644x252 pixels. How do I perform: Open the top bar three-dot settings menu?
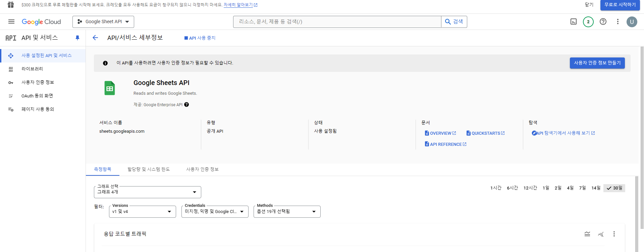click(x=618, y=22)
